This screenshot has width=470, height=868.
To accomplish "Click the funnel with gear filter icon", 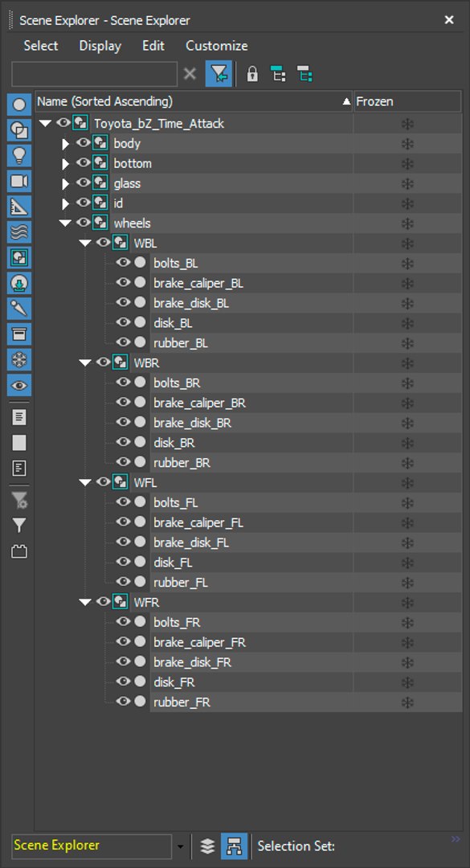I will [x=19, y=501].
